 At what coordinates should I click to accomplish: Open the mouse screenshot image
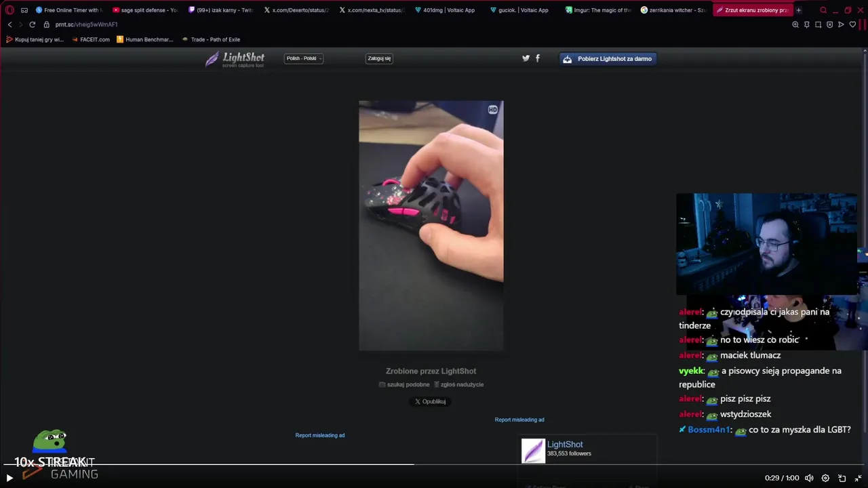click(431, 226)
